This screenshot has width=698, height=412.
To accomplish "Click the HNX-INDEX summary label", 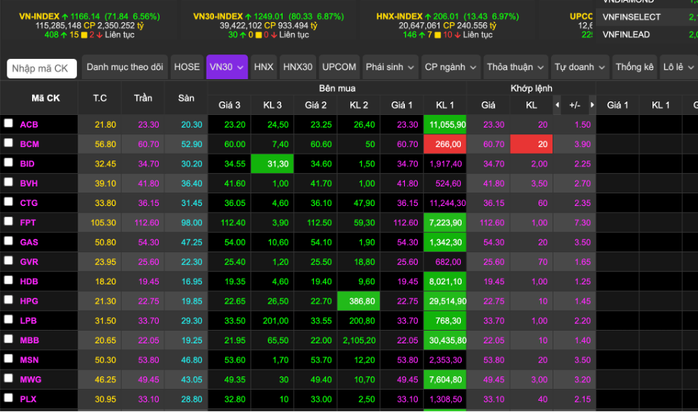I will click(399, 16).
